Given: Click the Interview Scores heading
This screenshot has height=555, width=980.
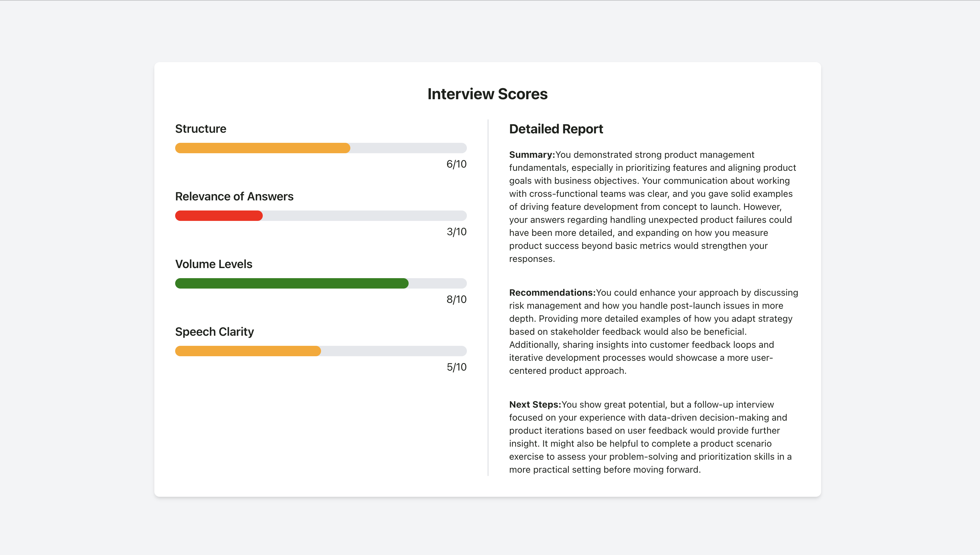Looking at the screenshot, I should (487, 94).
